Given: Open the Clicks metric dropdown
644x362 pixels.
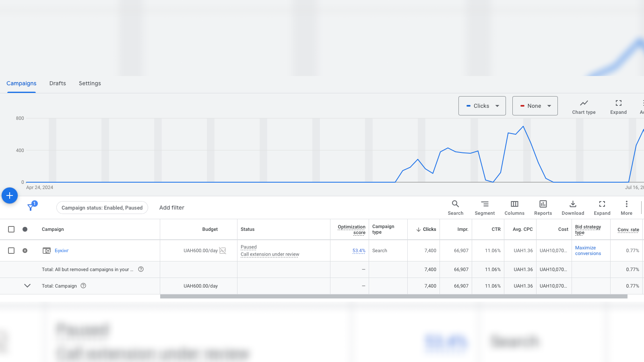Looking at the screenshot, I should (482, 106).
